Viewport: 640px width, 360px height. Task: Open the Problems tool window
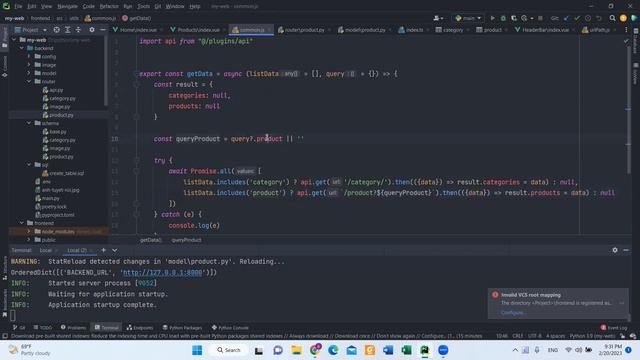(73, 327)
